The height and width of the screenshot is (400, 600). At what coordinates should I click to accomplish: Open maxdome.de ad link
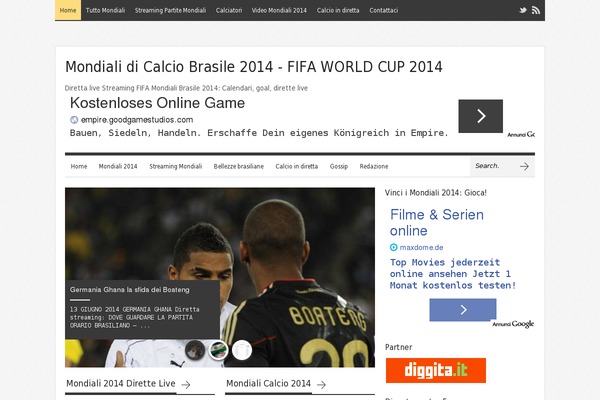point(421,247)
